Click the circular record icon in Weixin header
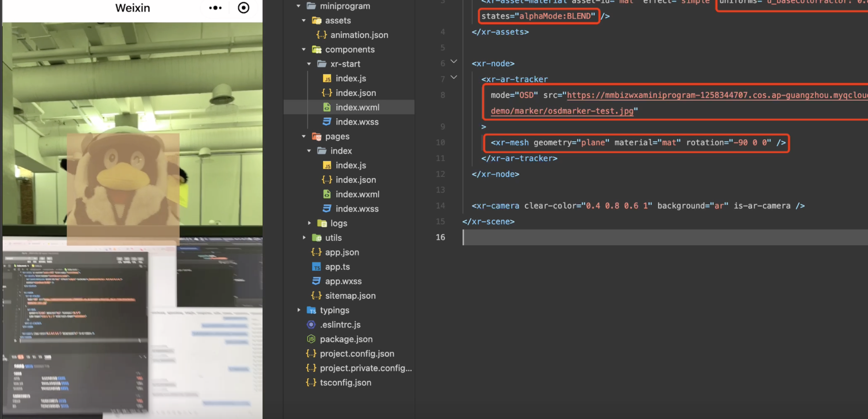Viewport: 868px width, 419px height. (243, 8)
